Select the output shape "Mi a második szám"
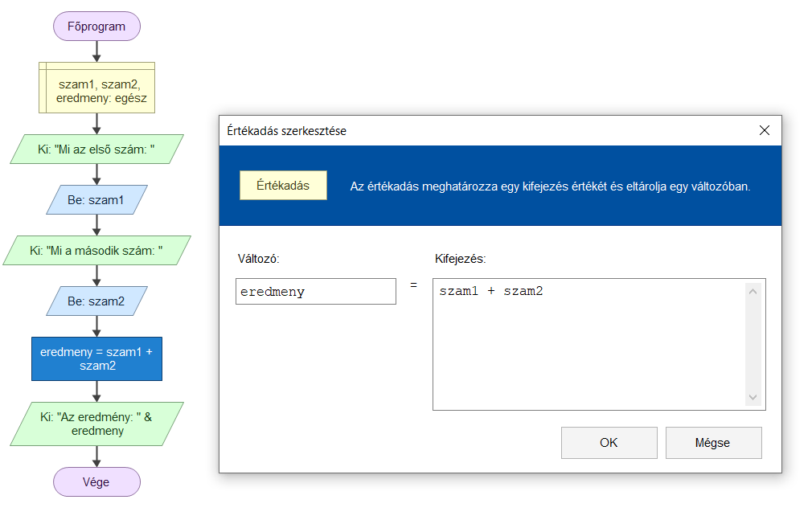The image size is (812, 516). 96,251
